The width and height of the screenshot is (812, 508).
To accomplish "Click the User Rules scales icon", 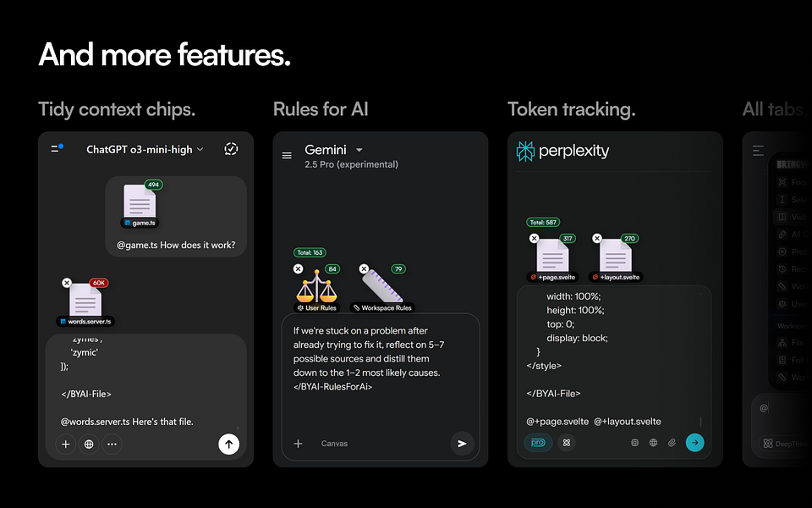I will pyautogui.click(x=317, y=286).
